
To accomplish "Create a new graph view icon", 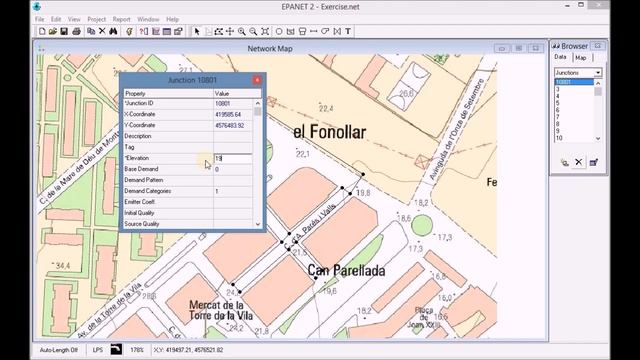I will coord(156,31).
